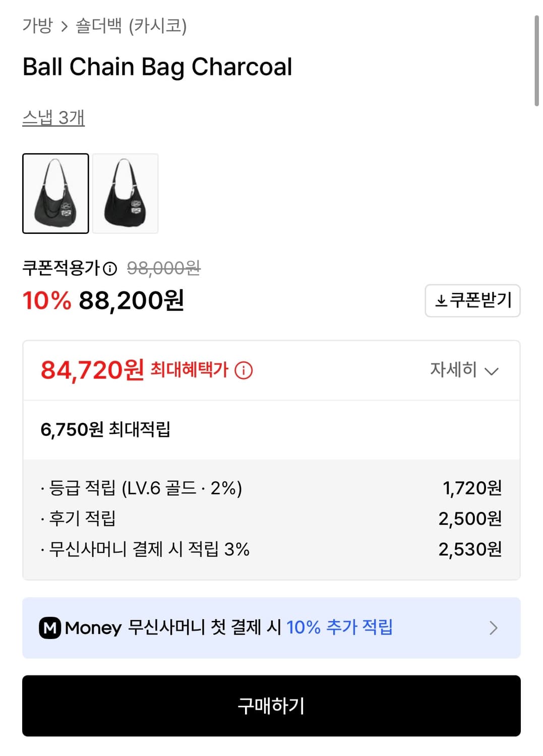Open 숄더백 (카시코) breadcrumb category
The width and height of the screenshot is (543, 756).
131,26
